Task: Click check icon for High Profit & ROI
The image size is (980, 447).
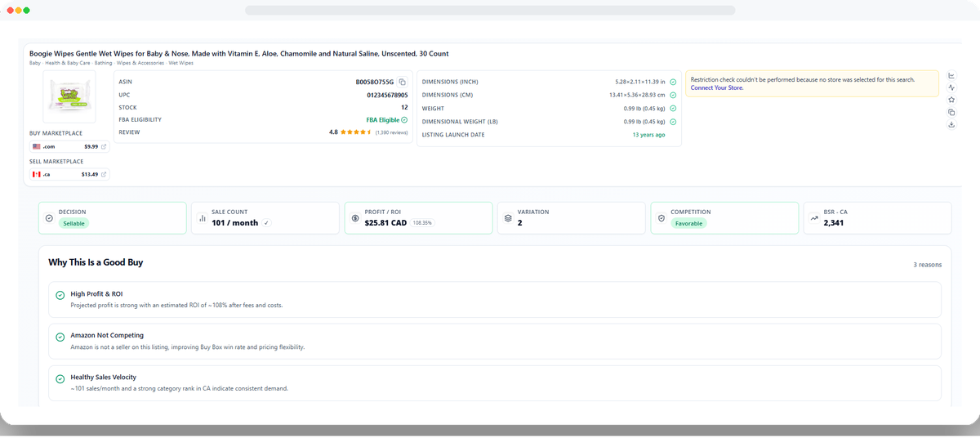Action: pos(60,295)
